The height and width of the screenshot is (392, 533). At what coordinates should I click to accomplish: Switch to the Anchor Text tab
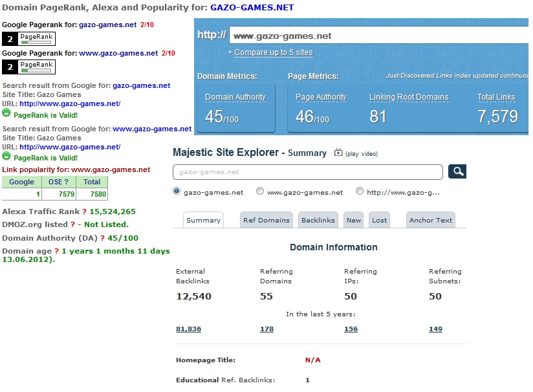[431, 220]
